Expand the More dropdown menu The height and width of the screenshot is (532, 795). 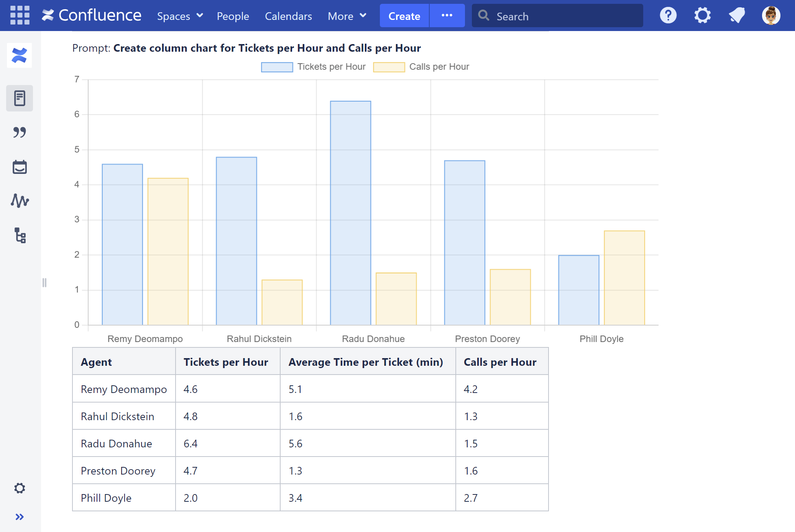point(347,16)
